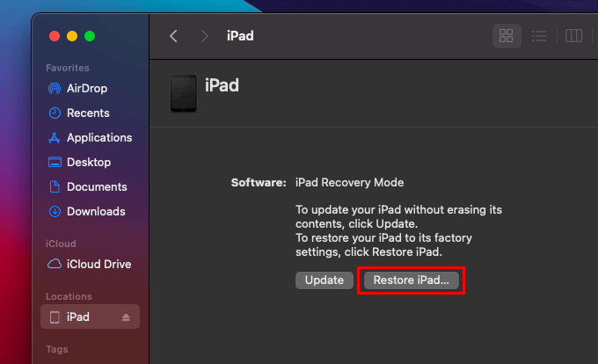Click the iPad Recovery Mode text
Image resolution: width=598 pixels, height=364 pixels.
pos(349,183)
